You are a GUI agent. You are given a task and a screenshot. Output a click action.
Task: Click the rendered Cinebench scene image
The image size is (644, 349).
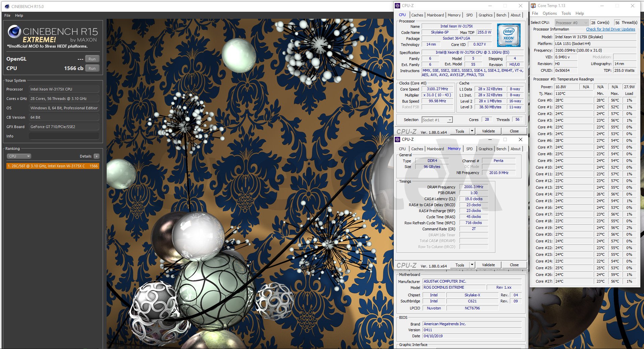pyautogui.click(x=250, y=184)
